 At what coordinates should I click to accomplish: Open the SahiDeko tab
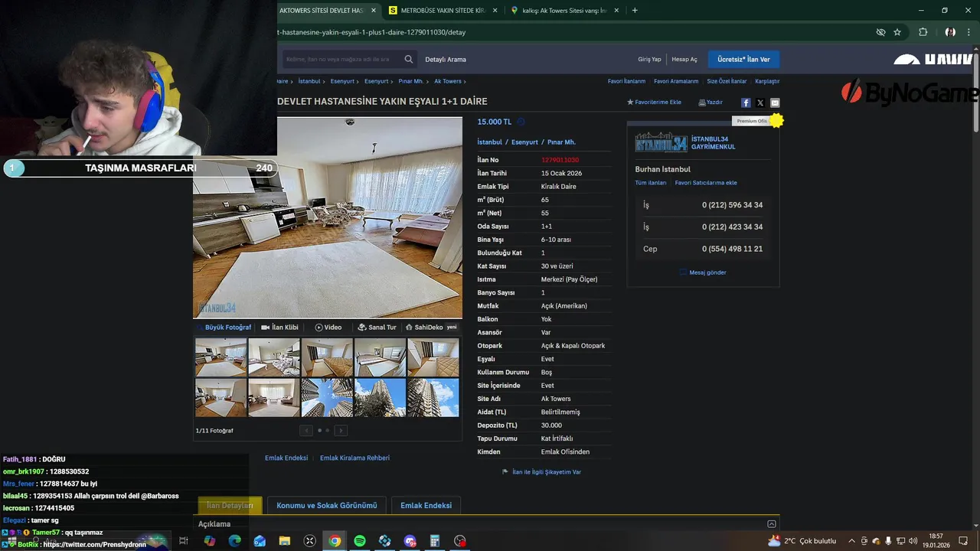(431, 328)
